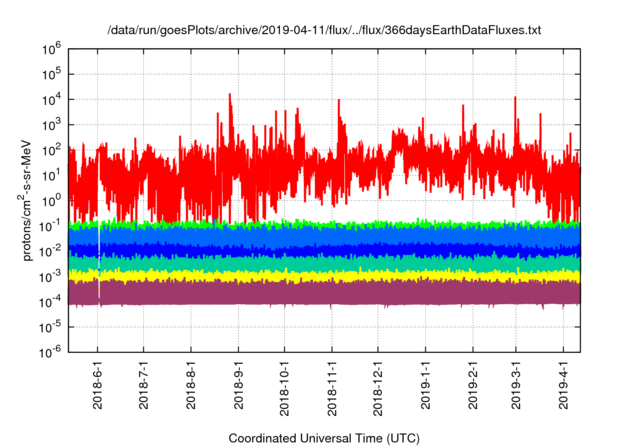The height and width of the screenshot is (448, 640).
Task: Click the '2018-12-1' date label
Action: pos(378,388)
